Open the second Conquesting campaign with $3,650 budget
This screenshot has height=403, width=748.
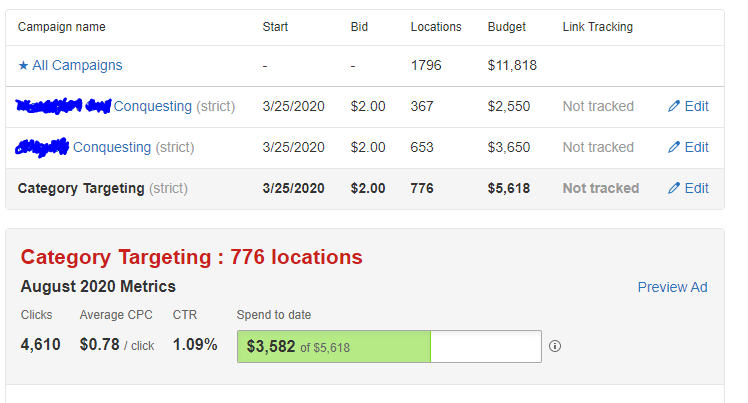112,147
